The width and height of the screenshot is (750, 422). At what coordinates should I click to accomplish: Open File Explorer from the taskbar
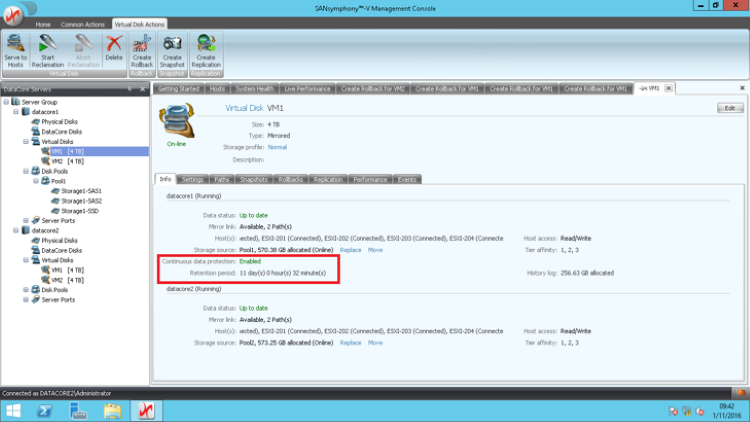112,411
